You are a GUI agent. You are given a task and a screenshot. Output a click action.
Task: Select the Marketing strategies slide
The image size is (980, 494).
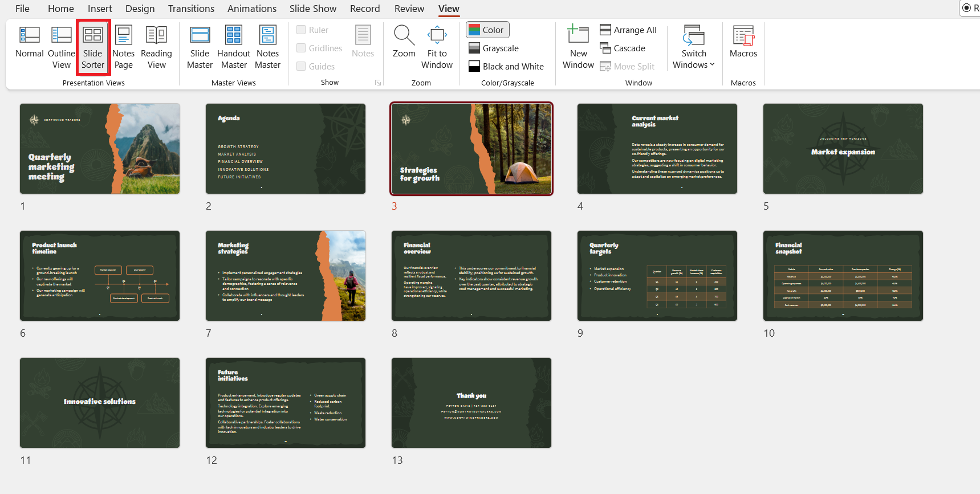click(286, 276)
